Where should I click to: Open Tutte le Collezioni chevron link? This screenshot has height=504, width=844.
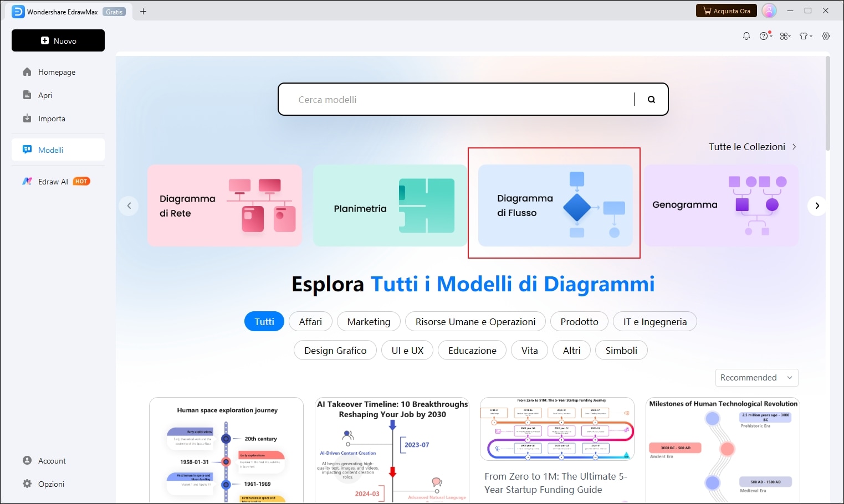(x=752, y=147)
